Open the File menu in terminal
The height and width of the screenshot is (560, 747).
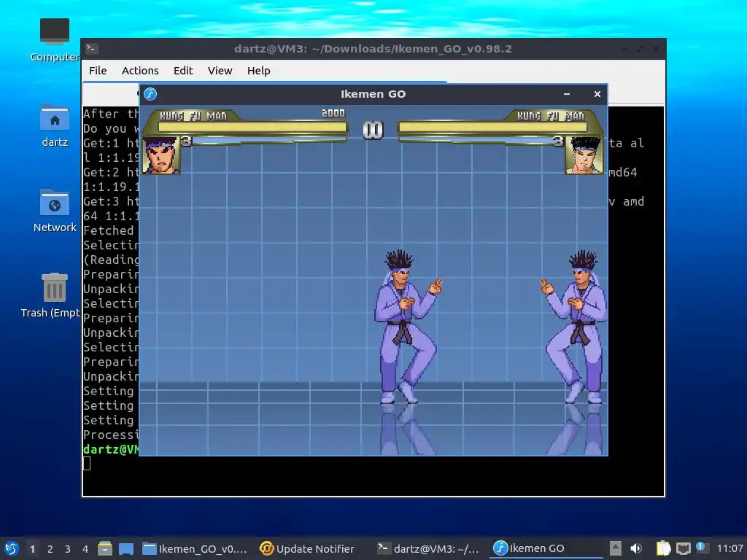click(x=98, y=71)
